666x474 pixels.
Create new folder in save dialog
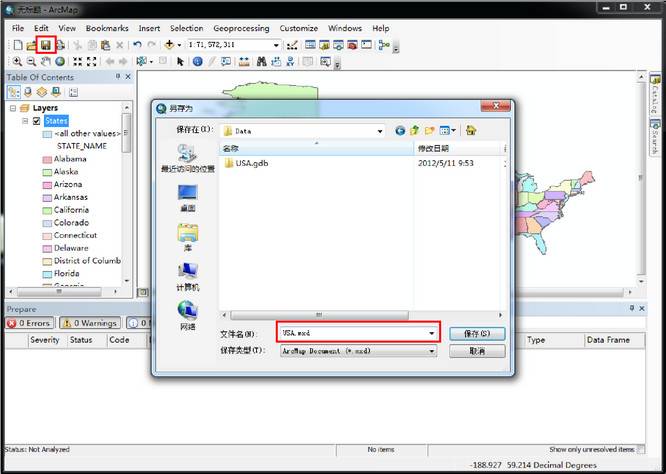(x=429, y=131)
